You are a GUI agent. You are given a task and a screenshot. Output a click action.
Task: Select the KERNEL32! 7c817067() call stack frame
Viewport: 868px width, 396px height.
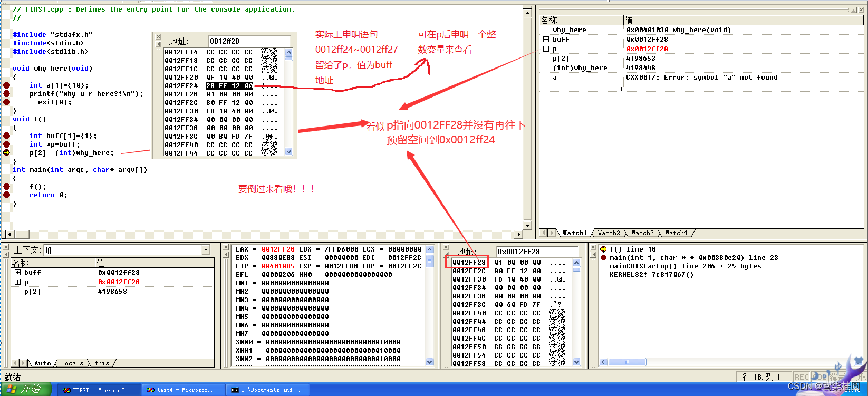click(x=652, y=275)
